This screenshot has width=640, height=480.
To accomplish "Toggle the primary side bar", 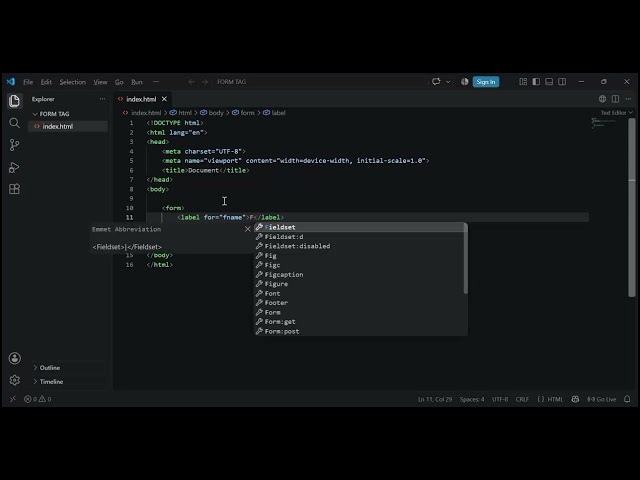I will click(x=536, y=82).
